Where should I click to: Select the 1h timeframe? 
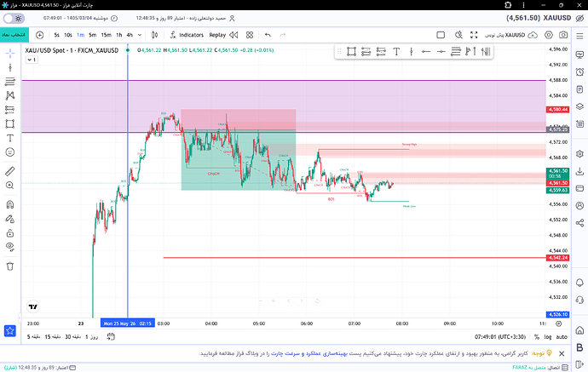(118, 35)
